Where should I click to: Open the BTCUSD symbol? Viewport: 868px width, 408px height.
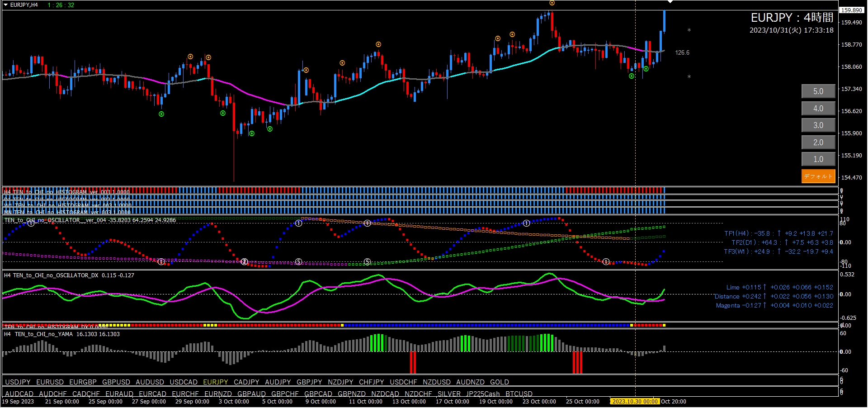point(519,394)
